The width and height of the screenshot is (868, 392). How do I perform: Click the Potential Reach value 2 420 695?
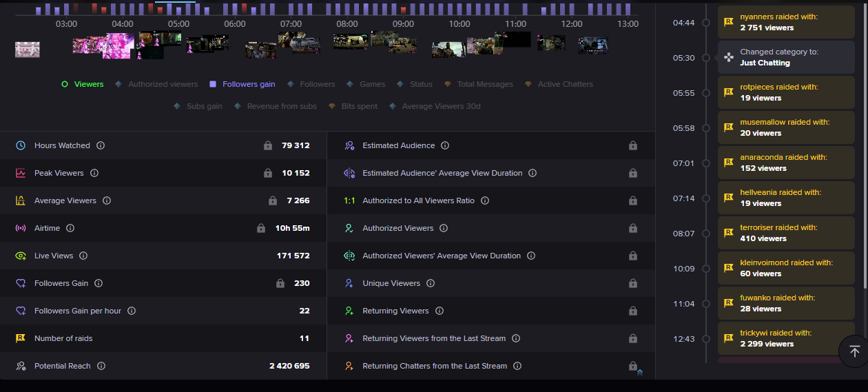[x=289, y=366]
